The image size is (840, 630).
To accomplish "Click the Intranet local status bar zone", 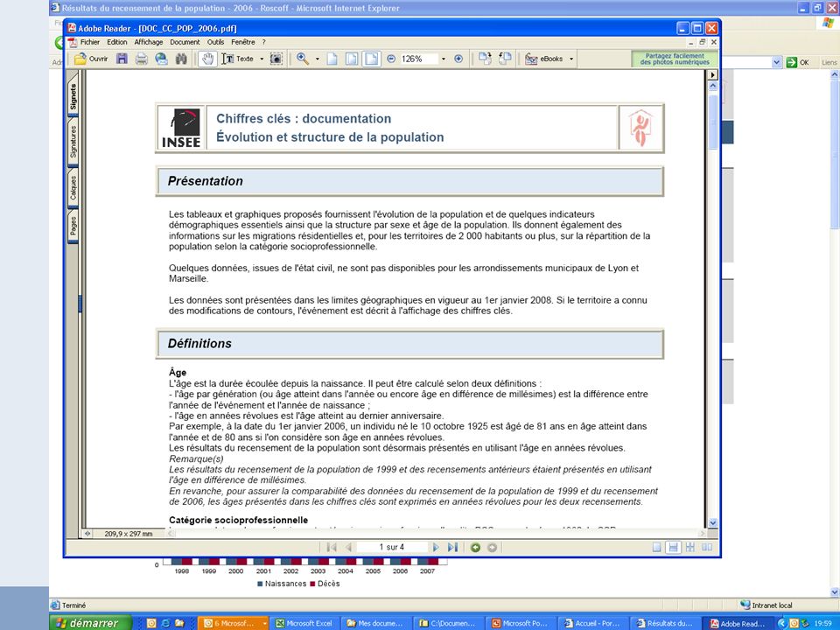I will [x=766, y=605].
